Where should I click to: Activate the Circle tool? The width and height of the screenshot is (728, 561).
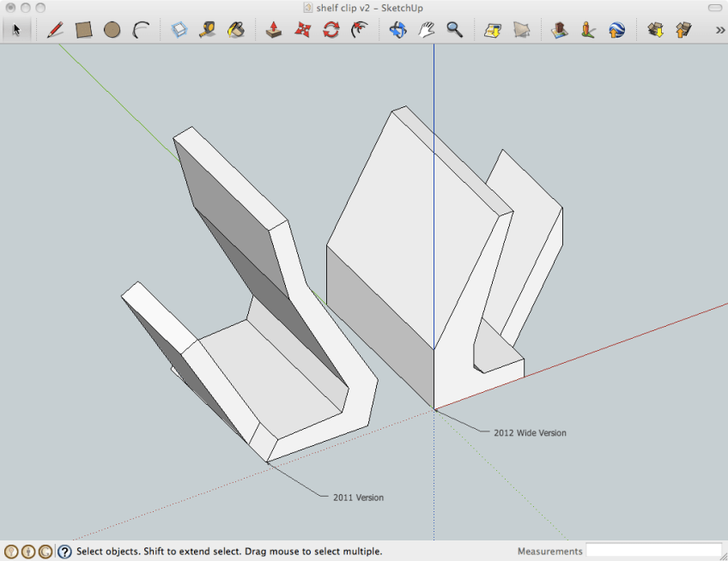[112, 30]
